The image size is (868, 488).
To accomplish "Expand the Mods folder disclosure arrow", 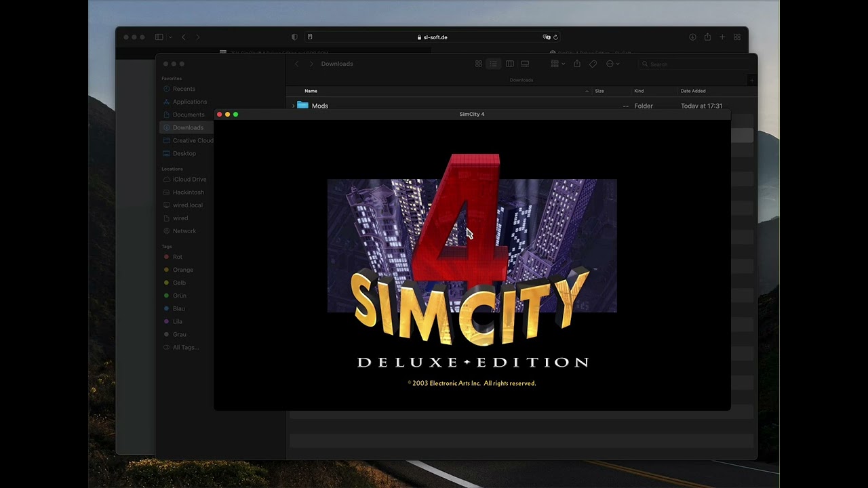I will click(293, 106).
